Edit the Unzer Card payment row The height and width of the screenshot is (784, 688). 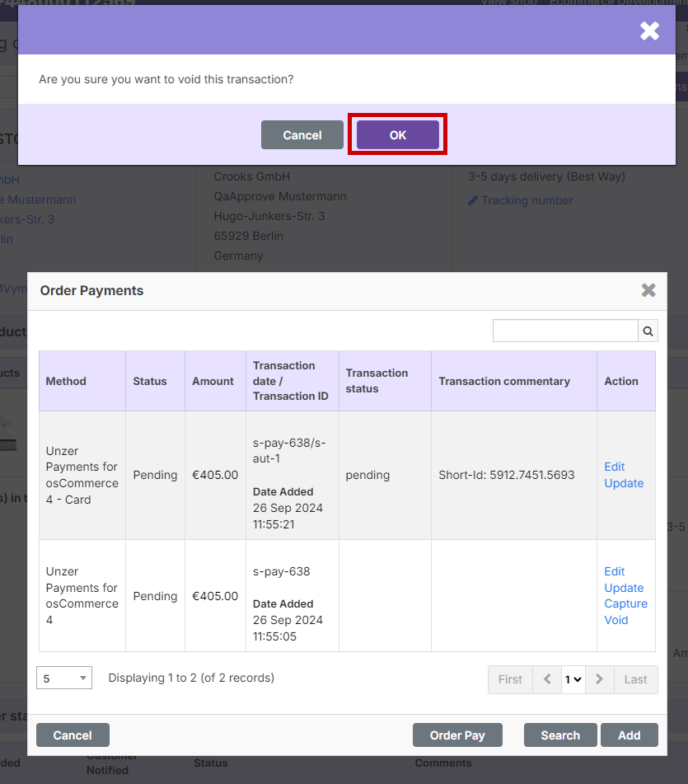615,467
